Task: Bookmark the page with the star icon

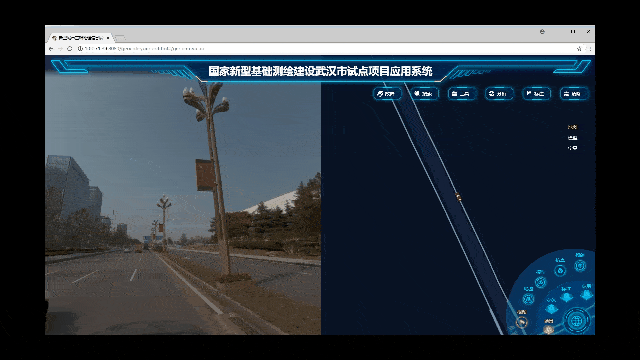Action: [579, 49]
